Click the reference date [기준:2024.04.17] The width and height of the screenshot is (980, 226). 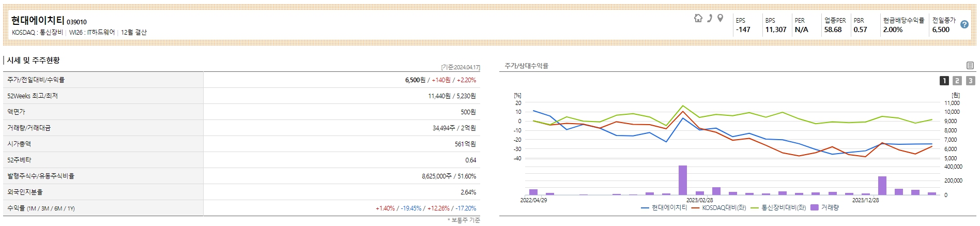point(461,67)
